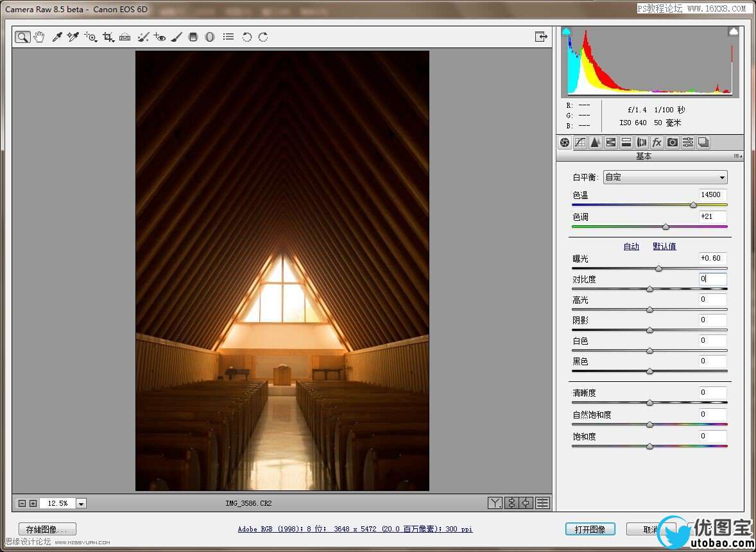Click the 曝光 value field +0.60
Image resolution: width=756 pixels, height=552 pixels.
tap(712, 258)
